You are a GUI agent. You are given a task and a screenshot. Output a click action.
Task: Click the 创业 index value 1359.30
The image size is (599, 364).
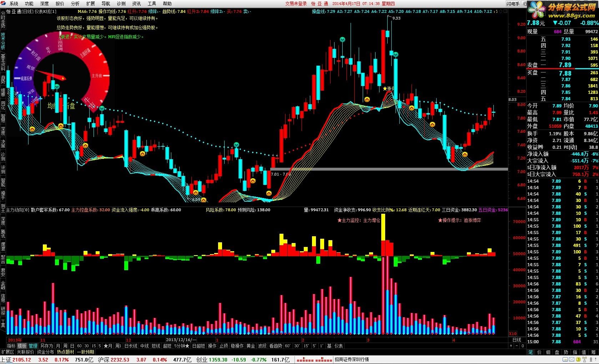218,360
